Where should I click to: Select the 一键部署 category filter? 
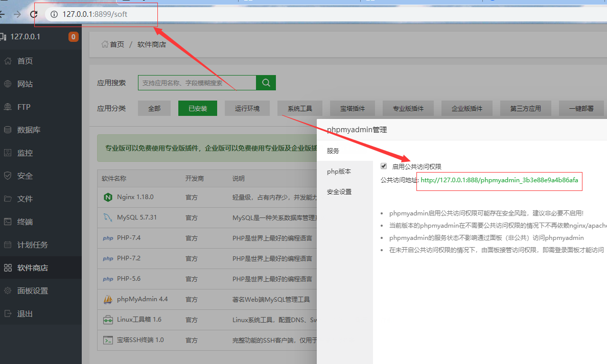(x=581, y=108)
